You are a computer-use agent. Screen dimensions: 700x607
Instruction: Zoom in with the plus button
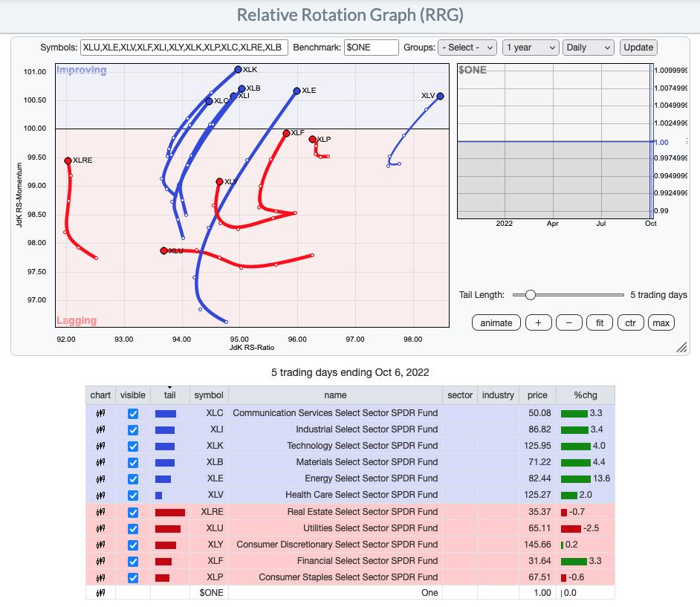tap(539, 322)
